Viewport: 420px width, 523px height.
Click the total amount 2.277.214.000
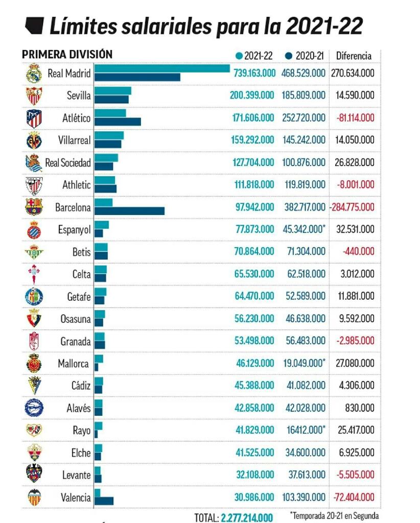pos(247,518)
